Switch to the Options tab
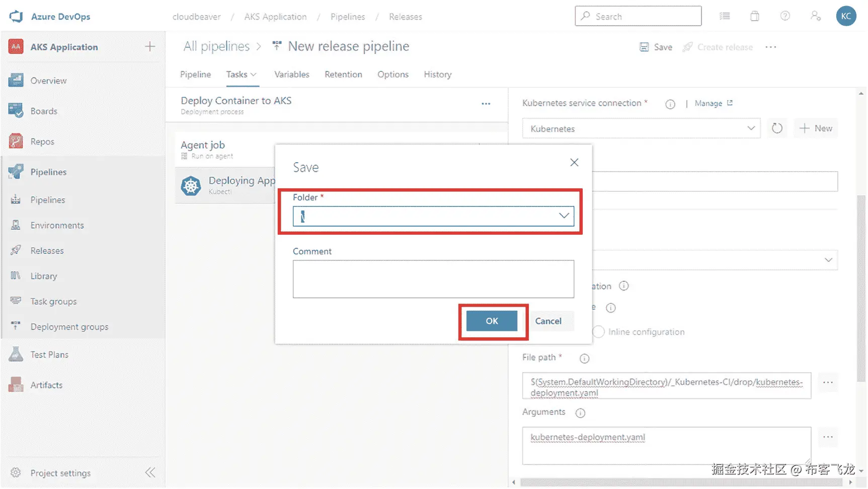This screenshot has height=489, width=868. [393, 75]
